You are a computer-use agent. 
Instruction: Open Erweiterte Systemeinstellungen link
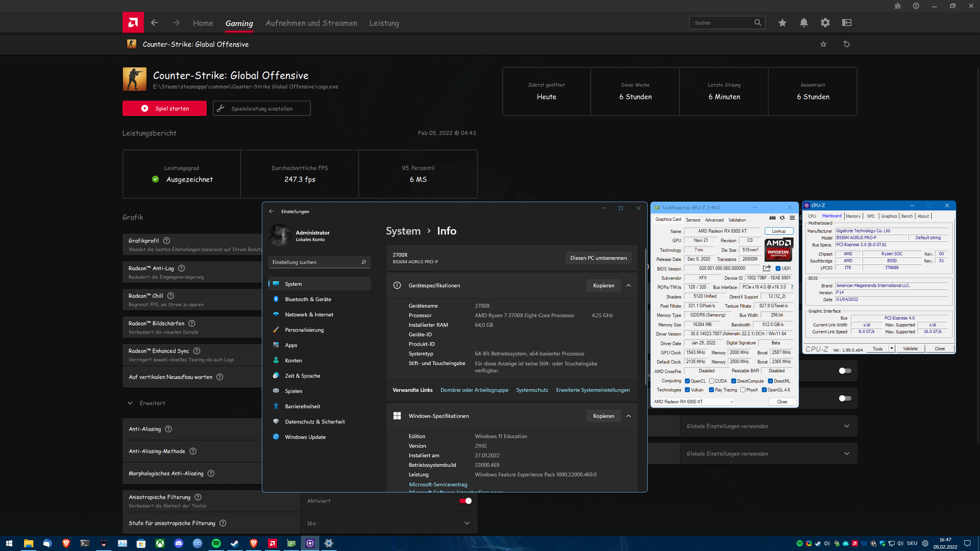click(x=593, y=390)
